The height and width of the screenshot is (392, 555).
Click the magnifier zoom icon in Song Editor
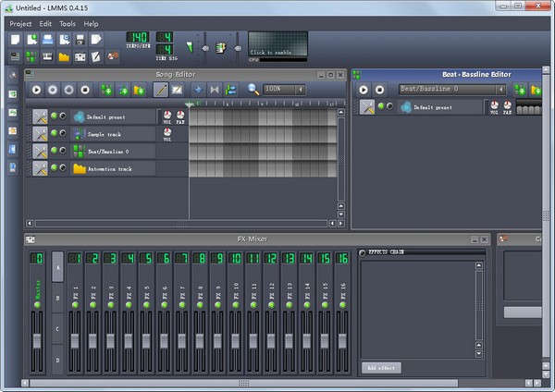[x=252, y=90]
